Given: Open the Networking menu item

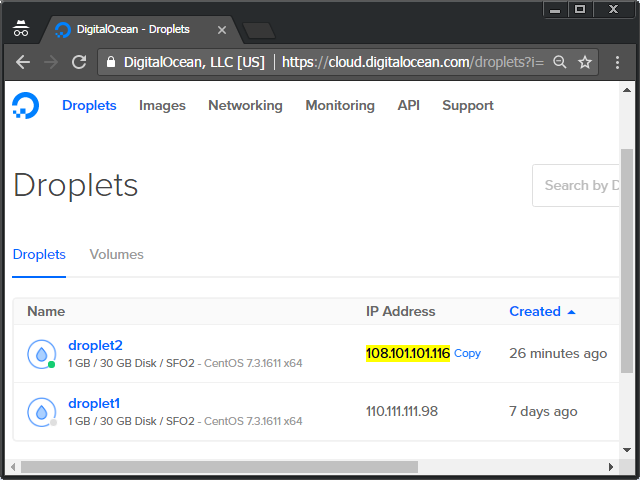Looking at the screenshot, I should 245,105.
